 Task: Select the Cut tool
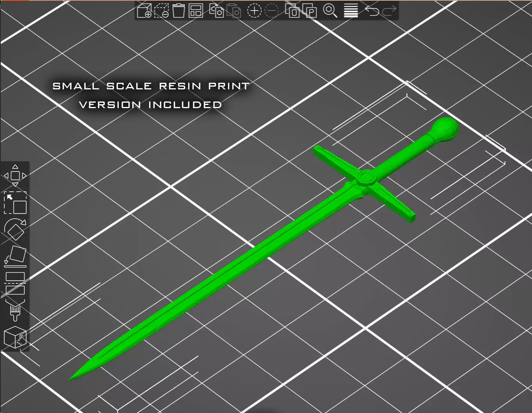coord(15,283)
